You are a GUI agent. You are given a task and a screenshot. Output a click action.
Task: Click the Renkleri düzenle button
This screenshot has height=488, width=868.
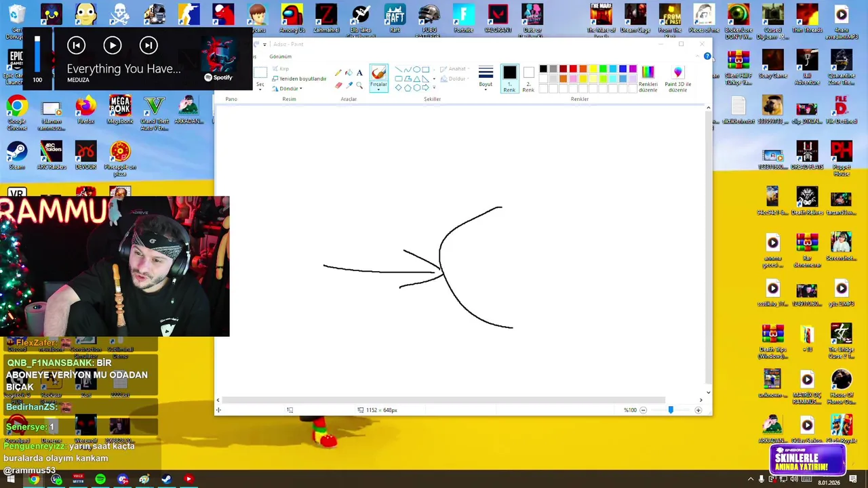[648, 79]
